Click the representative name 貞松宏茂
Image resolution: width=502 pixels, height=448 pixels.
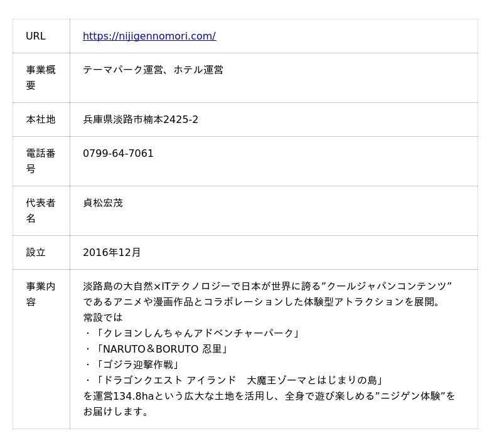[x=103, y=203]
